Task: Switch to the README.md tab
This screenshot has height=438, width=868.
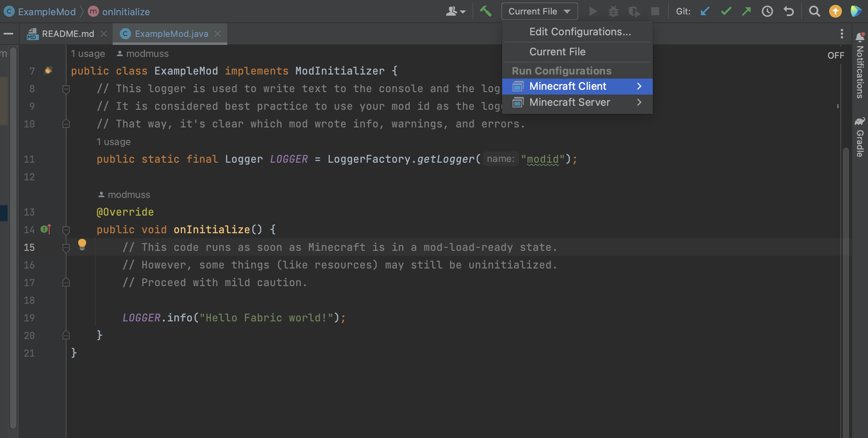Action: click(x=68, y=34)
